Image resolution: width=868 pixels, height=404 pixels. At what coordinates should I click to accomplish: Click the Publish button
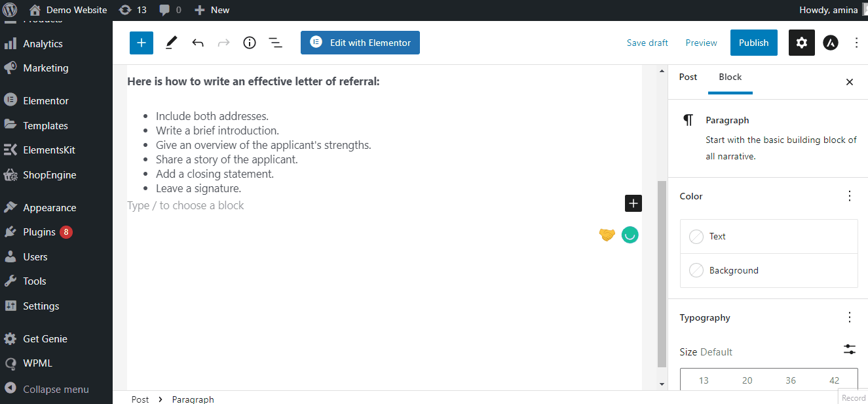(x=753, y=43)
